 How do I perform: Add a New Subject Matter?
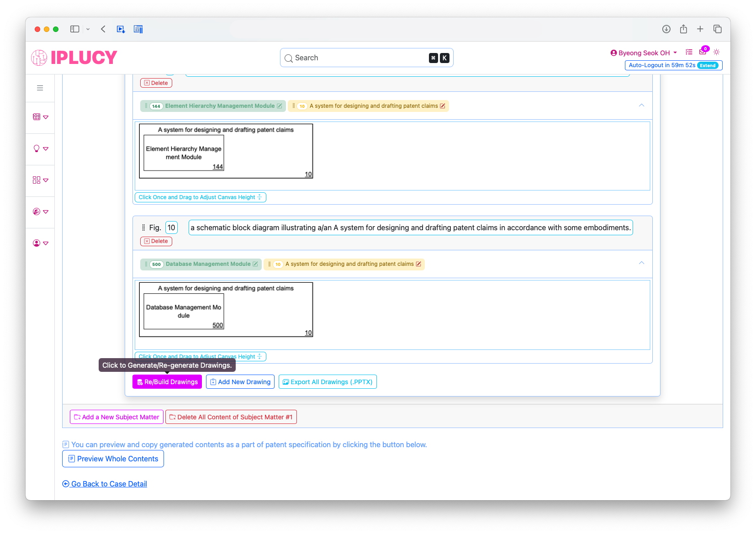tap(116, 417)
